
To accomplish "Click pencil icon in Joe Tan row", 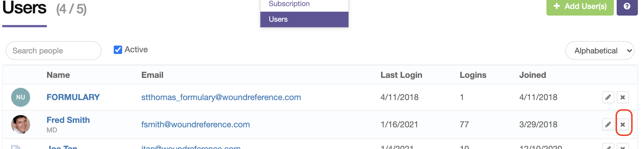I will click(x=608, y=146).
